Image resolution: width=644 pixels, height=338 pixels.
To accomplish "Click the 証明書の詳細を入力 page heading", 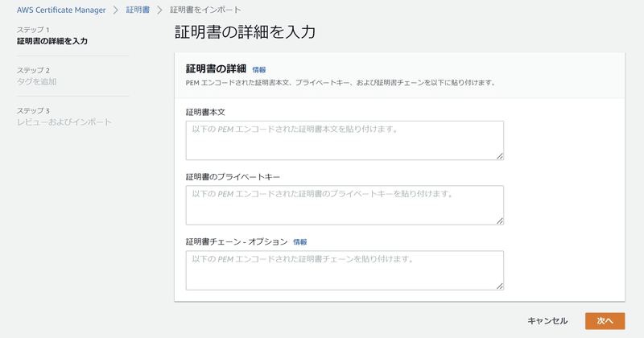I will tap(246, 32).
